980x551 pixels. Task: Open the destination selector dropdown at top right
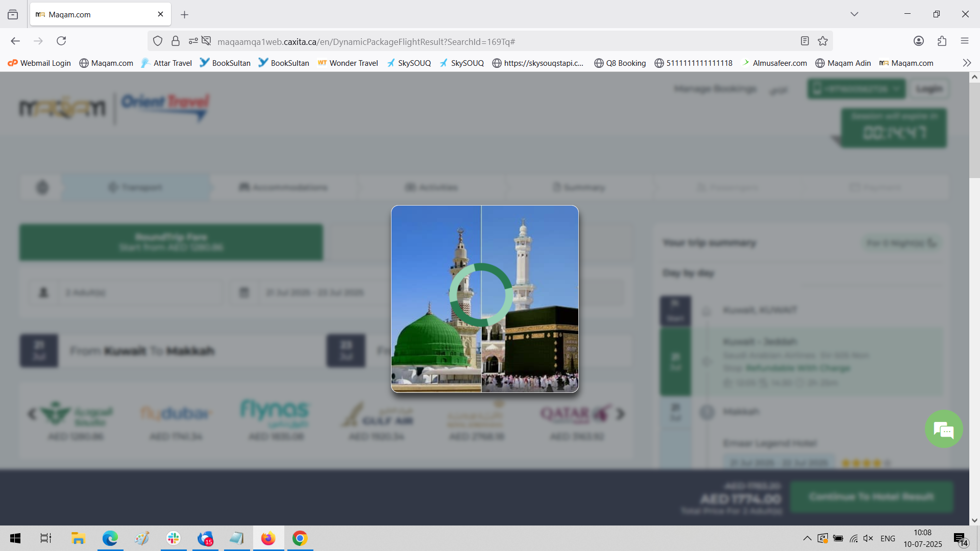pos(855,88)
